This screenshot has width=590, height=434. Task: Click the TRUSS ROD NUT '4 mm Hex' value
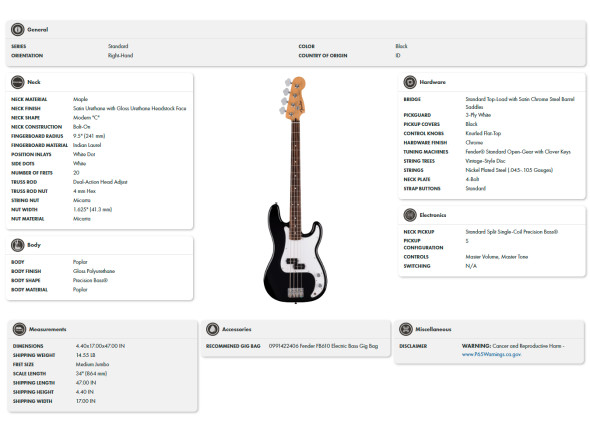tap(84, 191)
